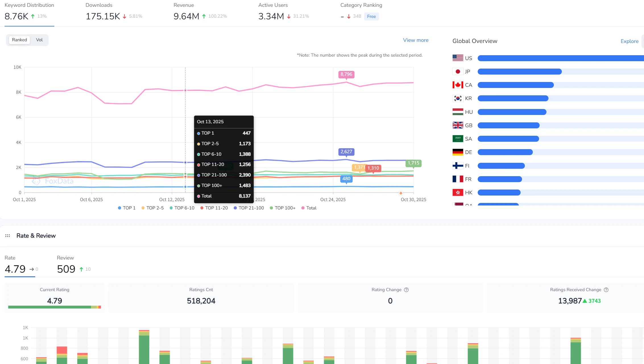The image size is (644, 364).
Task: Click the Canada flag icon
Action: click(458, 85)
